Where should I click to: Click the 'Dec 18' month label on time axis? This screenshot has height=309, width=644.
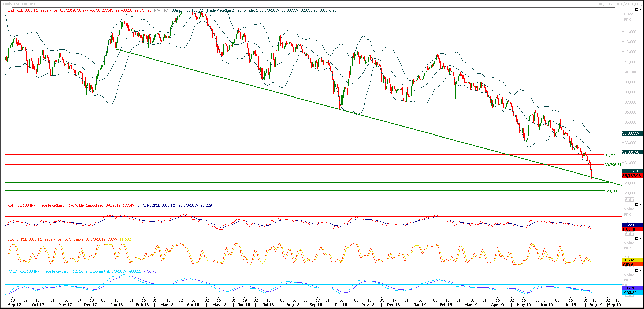[x=393, y=305]
